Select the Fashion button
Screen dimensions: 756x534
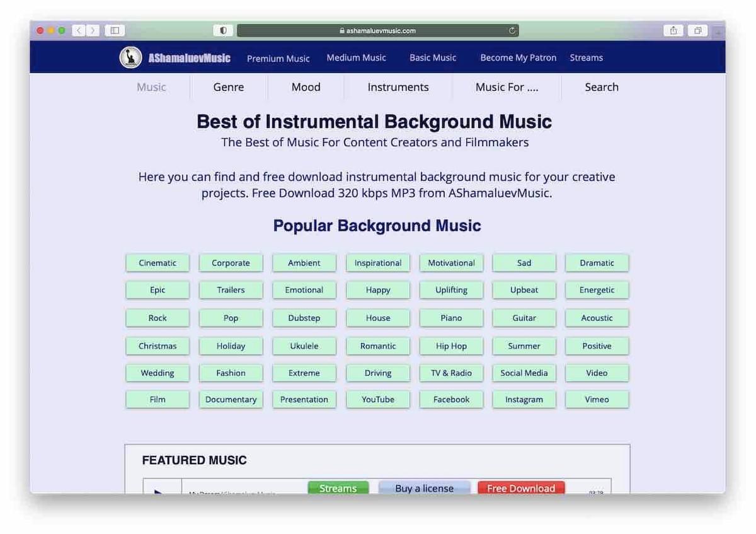point(231,373)
